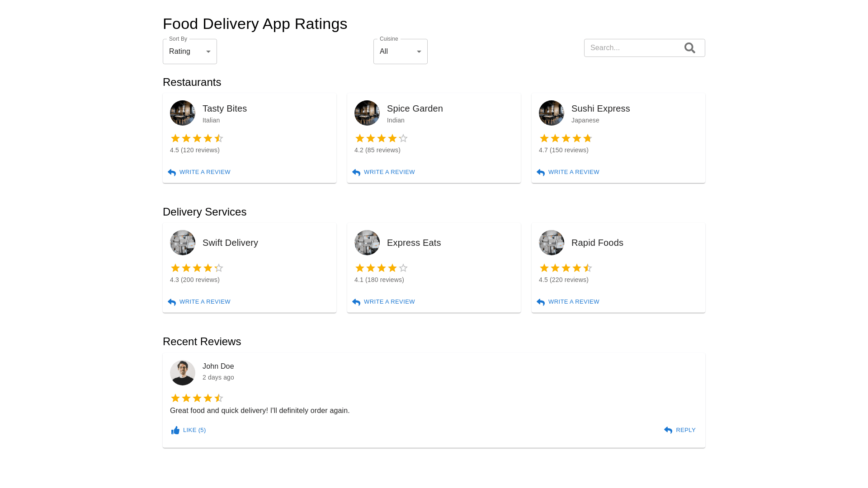
Task: Click fifth star on Swift Delivery rating
Action: [219, 268]
